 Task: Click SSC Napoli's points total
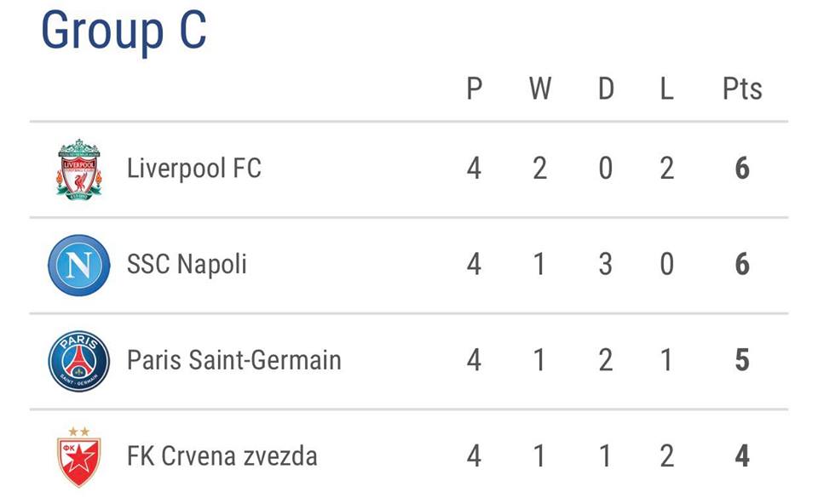pyautogui.click(x=742, y=265)
